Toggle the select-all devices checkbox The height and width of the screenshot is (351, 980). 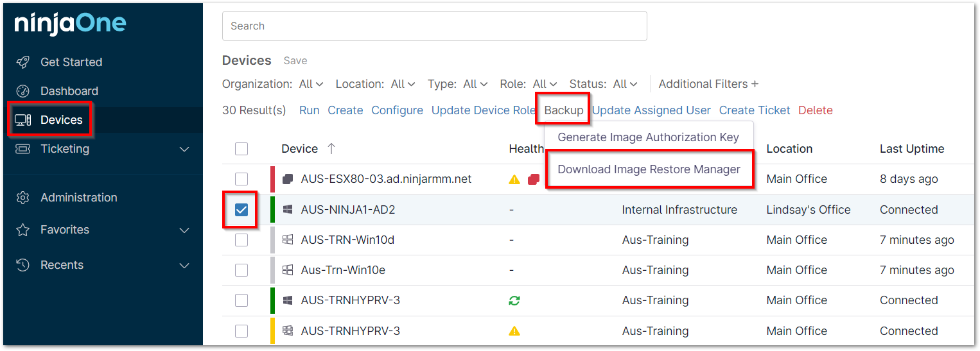(241, 149)
